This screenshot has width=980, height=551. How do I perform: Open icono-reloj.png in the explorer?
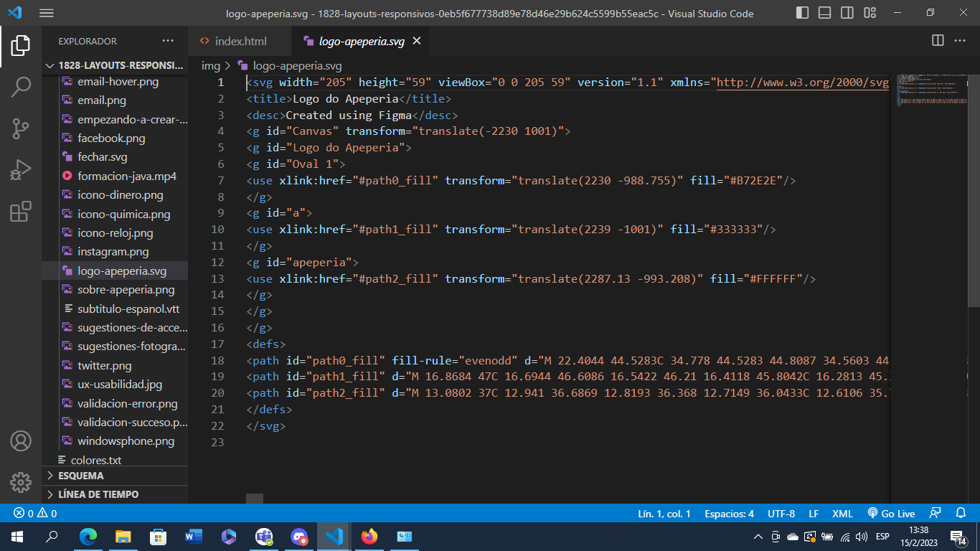115,233
